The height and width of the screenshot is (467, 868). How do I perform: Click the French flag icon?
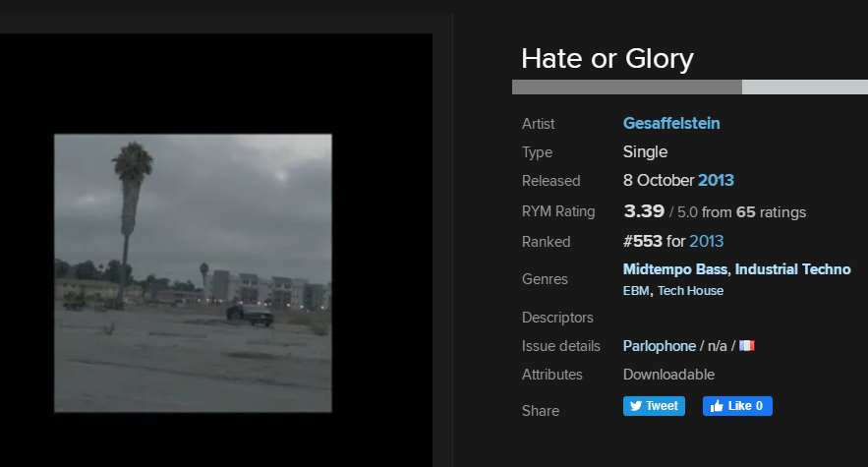(747, 346)
